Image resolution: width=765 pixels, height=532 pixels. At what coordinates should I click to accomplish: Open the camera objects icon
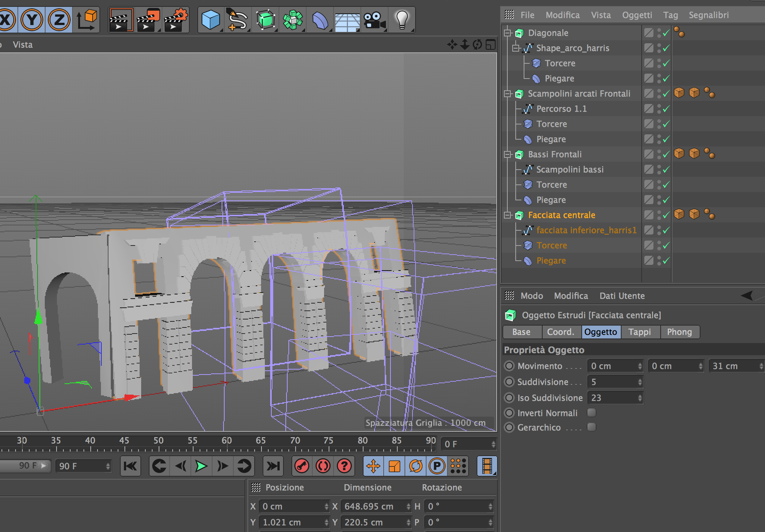tap(374, 20)
